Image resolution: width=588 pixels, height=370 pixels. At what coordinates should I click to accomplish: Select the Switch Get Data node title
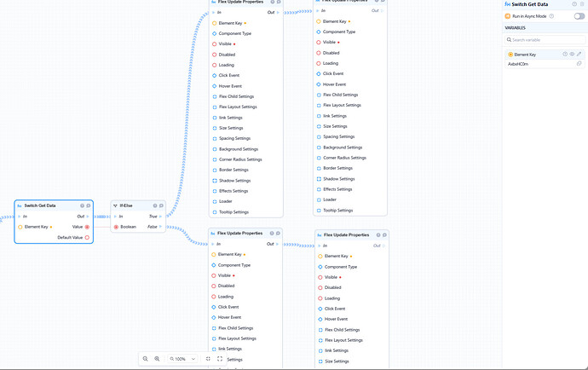tap(40, 205)
